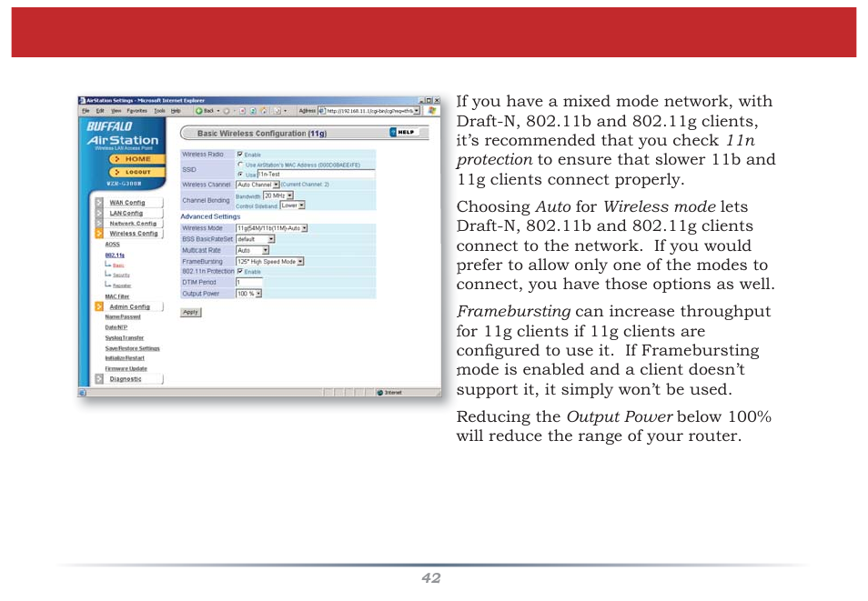
Task: Open the Edit menu
Action: coord(100,111)
